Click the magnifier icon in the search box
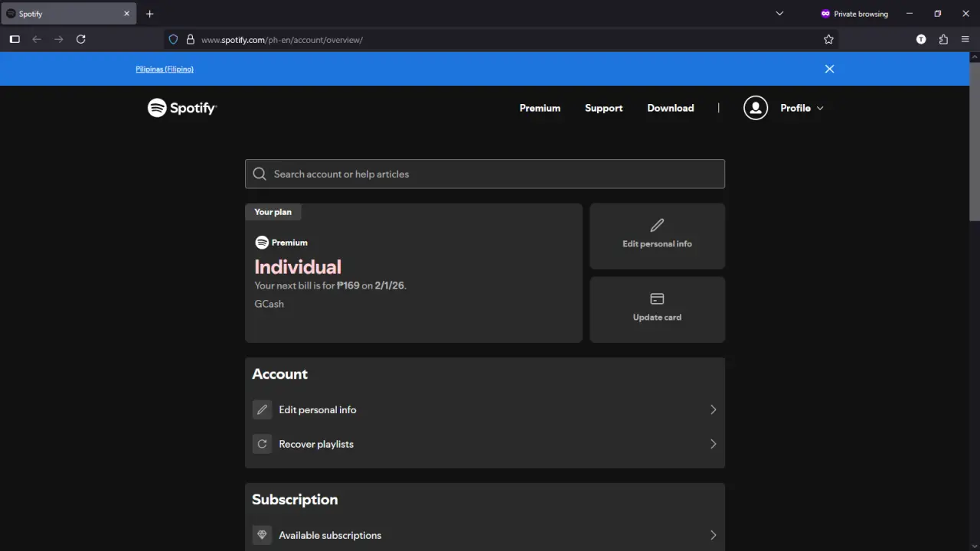 pyautogui.click(x=260, y=174)
